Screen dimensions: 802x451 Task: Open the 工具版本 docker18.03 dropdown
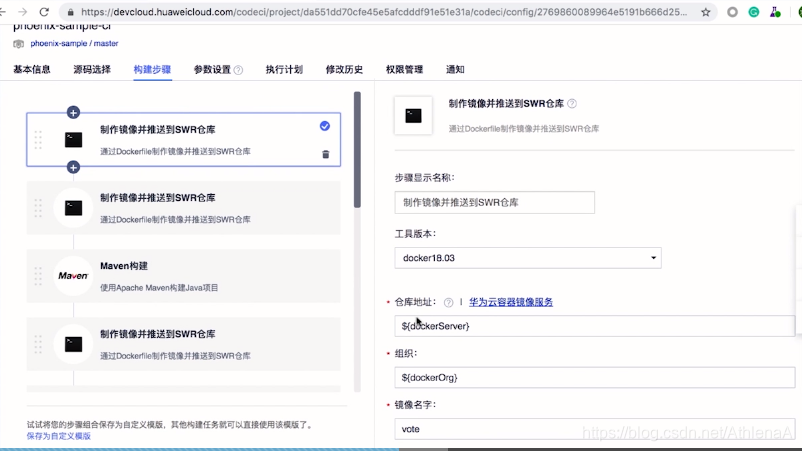click(528, 258)
